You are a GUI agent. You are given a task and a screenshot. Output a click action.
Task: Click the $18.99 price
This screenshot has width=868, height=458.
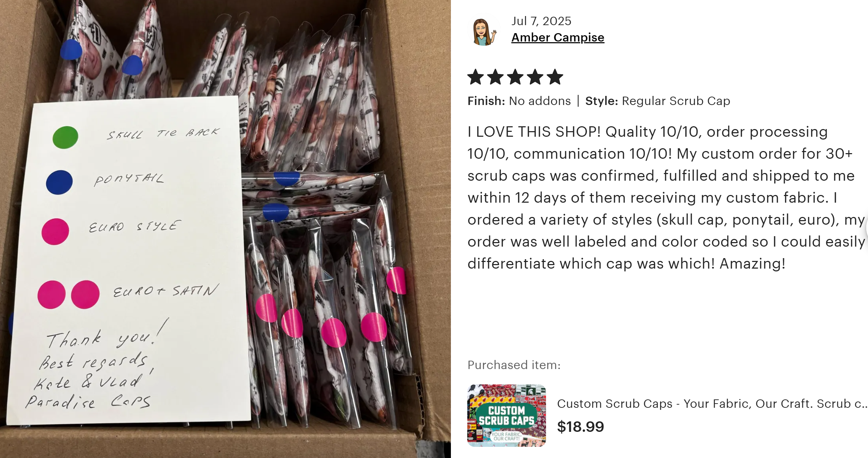pos(580,427)
